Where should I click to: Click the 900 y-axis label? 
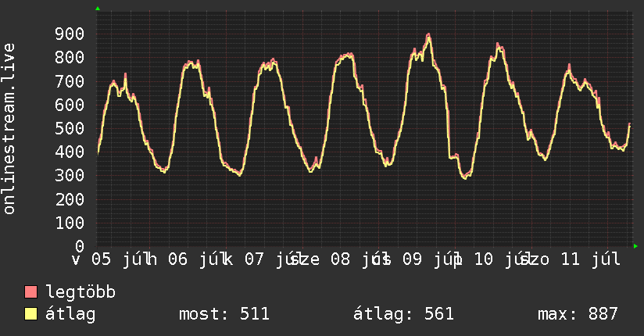click(x=70, y=34)
